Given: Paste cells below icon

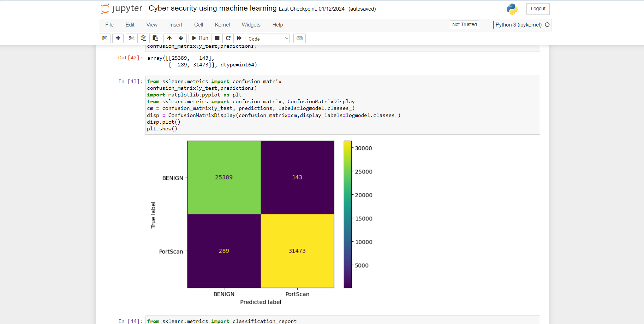Looking at the screenshot, I should [x=155, y=38].
